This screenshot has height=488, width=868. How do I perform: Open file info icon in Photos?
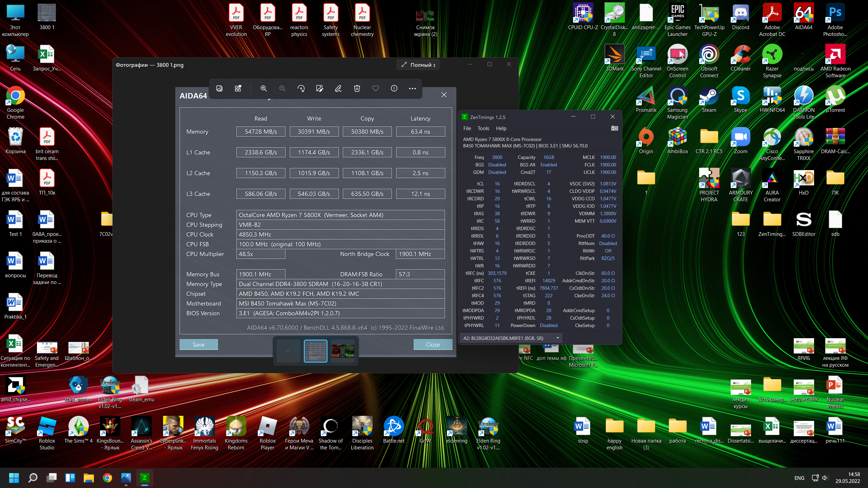394,88
